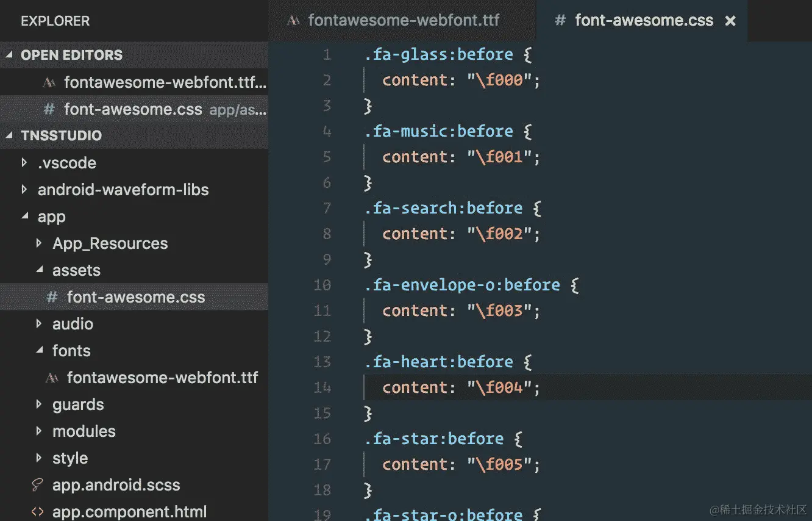This screenshot has height=521, width=812.
Task: Collapse the app folder arrow
Action: pyautogui.click(x=24, y=216)
